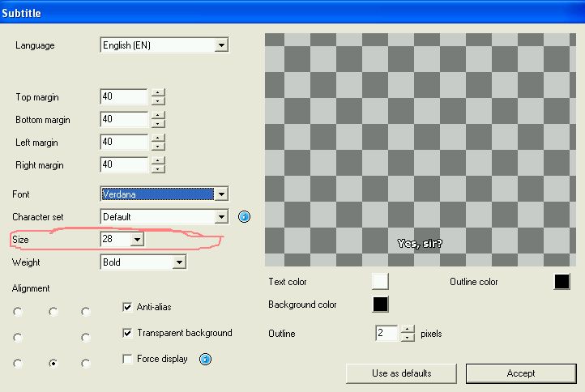Expand the Font dropdown showing Verdana
The width and height of the screenshot is (585, 392).
coord(164,194)
